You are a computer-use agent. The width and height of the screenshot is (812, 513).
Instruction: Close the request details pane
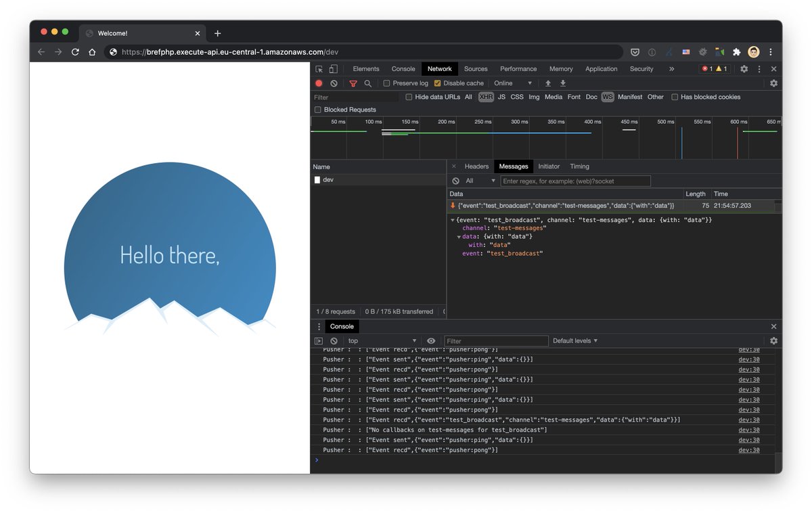pos(454,166)
